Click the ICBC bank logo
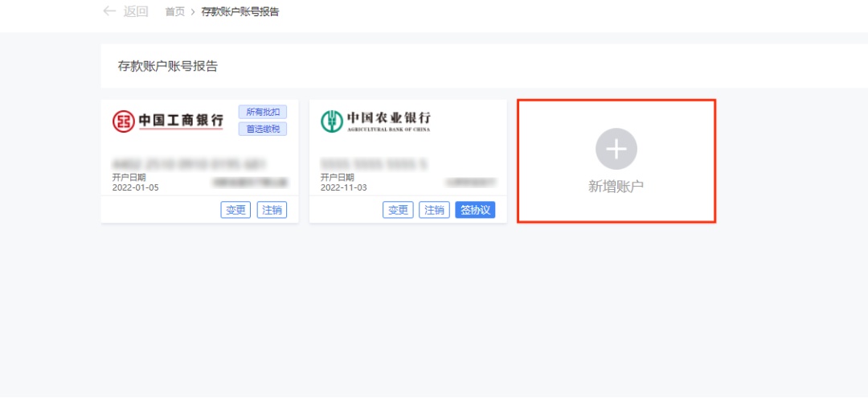The height and width of the screenshot is (415, 868). click(x=168, y=121)
